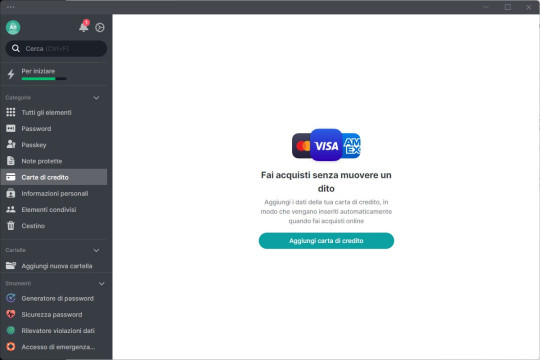The height and width of the screenshot is (360, 540).
Task: Open Note protette
Action: click(42, 161)
